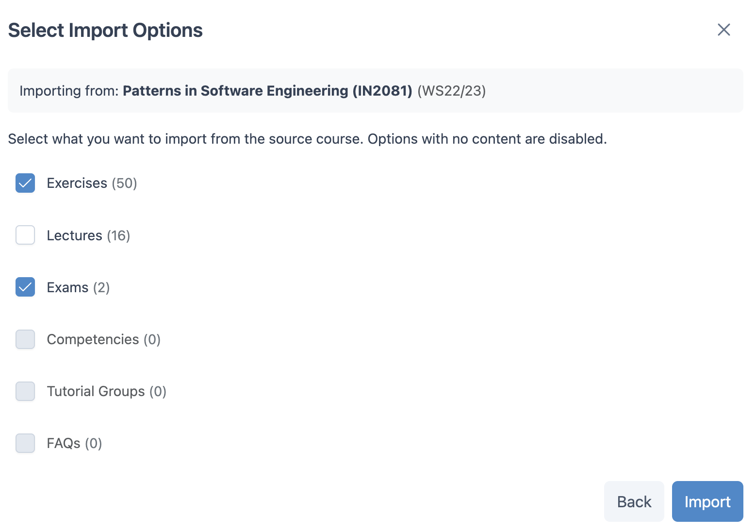Screen dimensions: 756x532
Task: Click the "Exams (2)" label text
Action: pyautogui.click(x=78, y=287)
